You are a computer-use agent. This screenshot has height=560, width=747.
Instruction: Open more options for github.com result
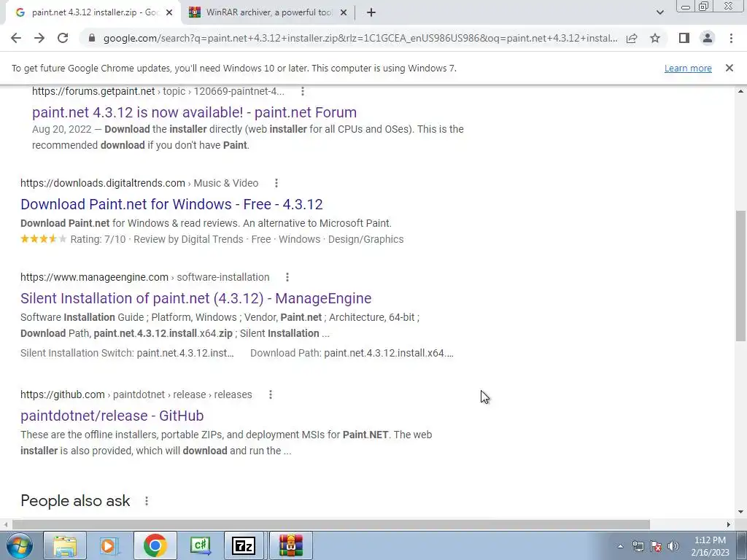pyautogui.click(x=271, y=394)
